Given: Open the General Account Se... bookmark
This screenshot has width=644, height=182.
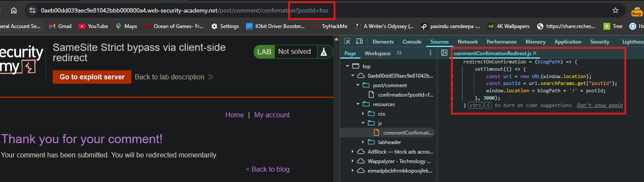Looking at the screenshot, I should 21,26.
